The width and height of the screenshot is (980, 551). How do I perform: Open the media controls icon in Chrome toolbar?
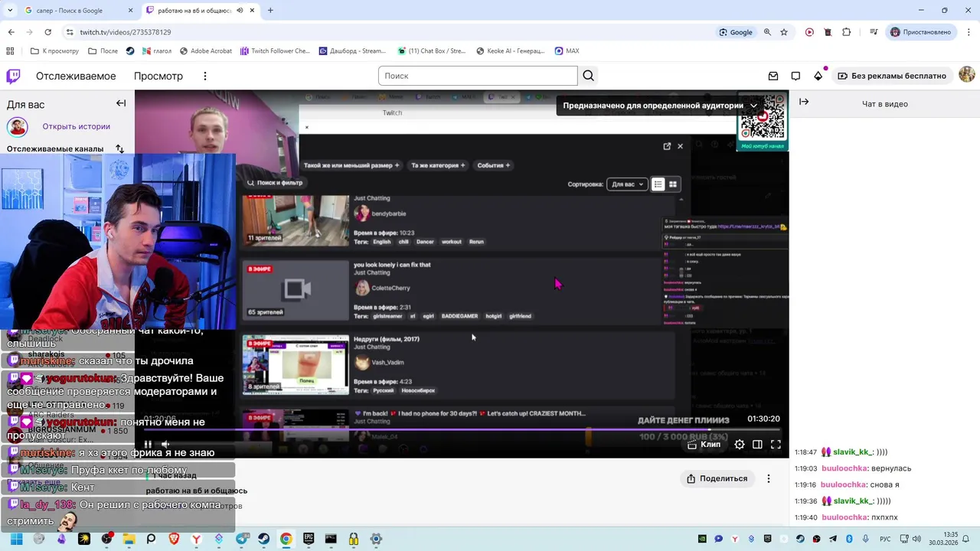pos(874,32)
